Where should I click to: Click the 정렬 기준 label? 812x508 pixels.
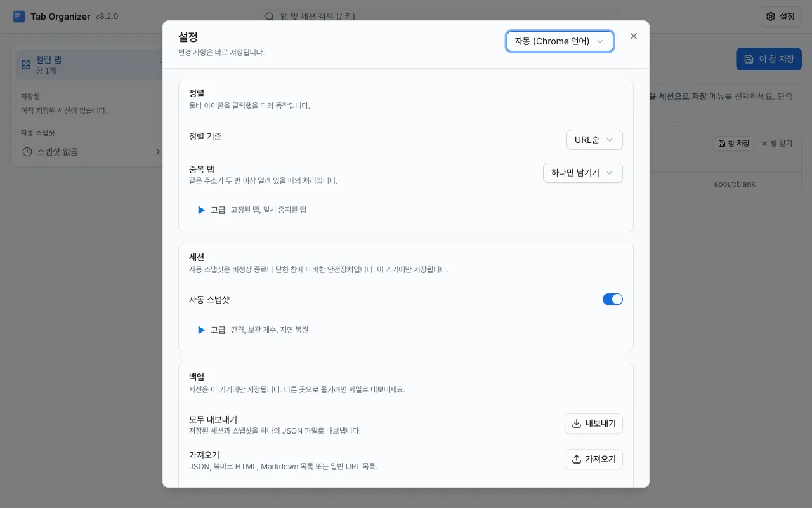(206, 137)
